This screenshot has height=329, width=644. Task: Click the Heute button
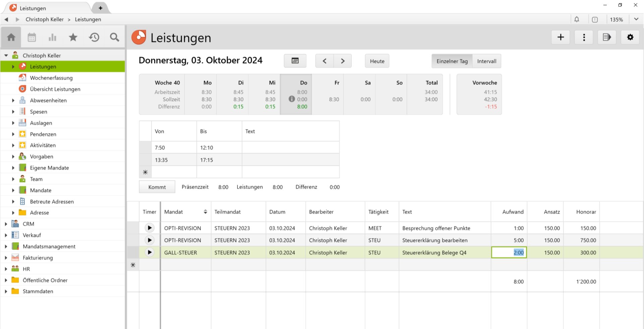(x=377, y=61)
